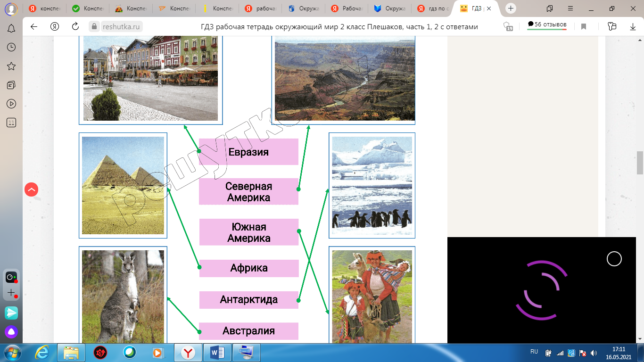This screenshot has height=362, width=644.
Task: Open the video play icon in sidebar
Action: (x=11, y=104)
